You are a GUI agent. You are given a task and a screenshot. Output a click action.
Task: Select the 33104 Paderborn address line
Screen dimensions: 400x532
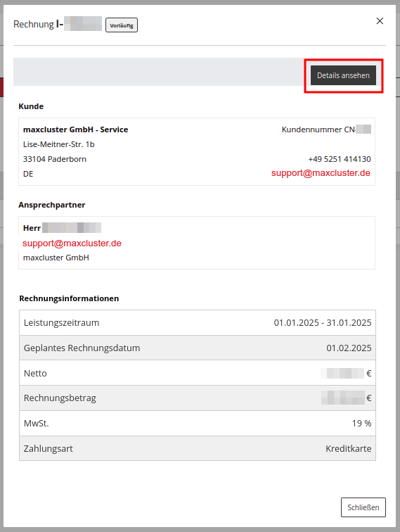[55, 159]
